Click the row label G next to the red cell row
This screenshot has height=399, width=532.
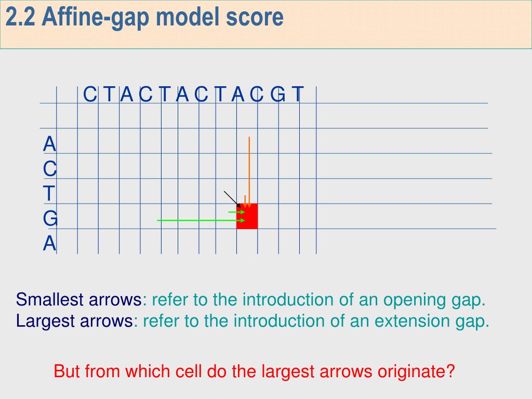(50, 218)
